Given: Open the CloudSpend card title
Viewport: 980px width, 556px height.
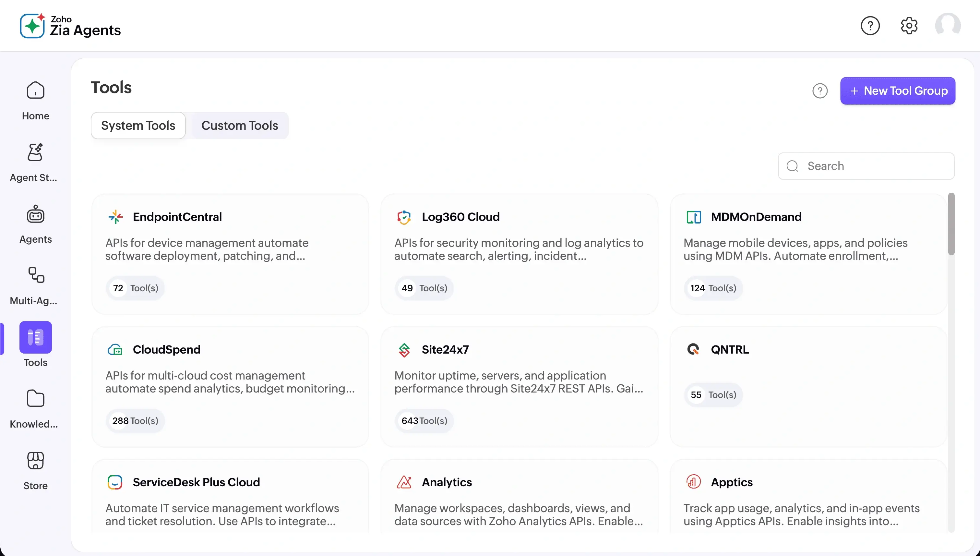Looking at the screenshot, I should click(x=166, y=349).
